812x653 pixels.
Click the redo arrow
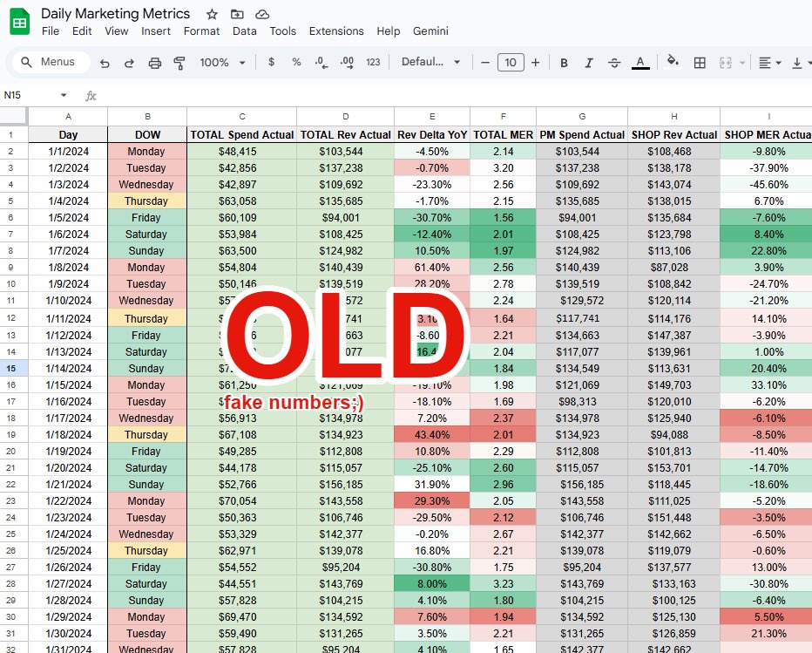[x=129, y=63]
